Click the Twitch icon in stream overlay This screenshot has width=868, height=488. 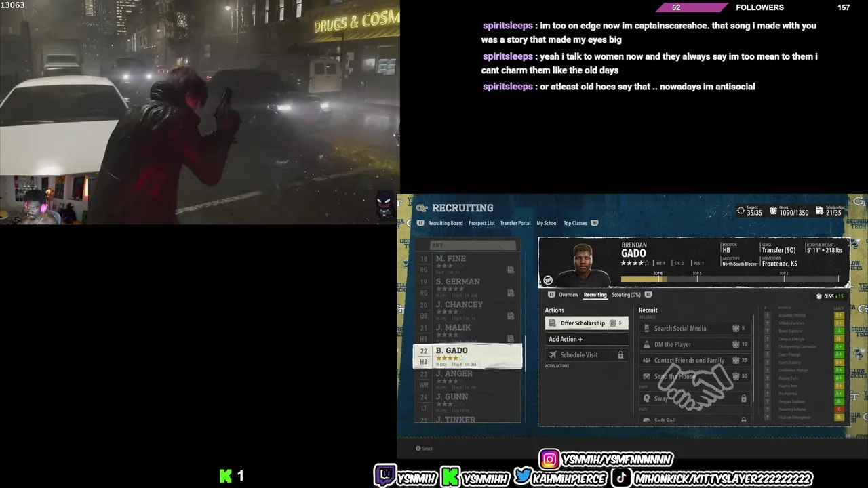pos(385,476)
